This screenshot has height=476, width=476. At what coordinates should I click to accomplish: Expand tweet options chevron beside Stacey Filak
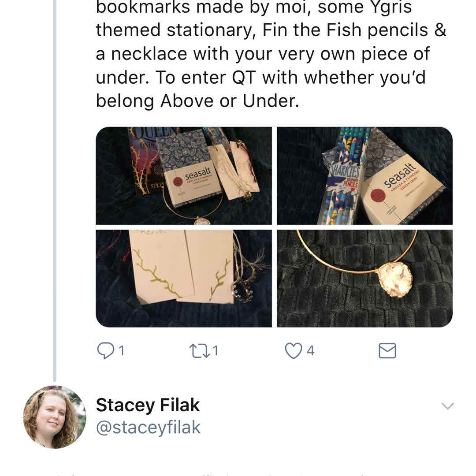point(447,406)
